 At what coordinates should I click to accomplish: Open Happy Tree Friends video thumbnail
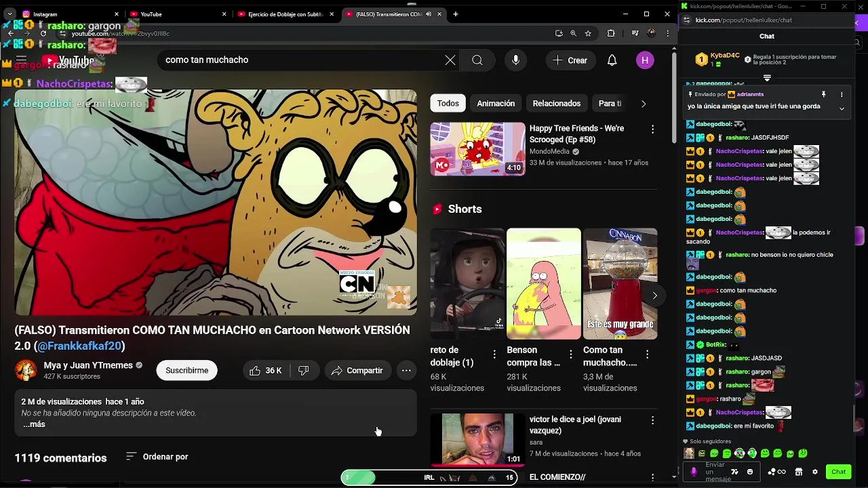(x=477, y=148)
